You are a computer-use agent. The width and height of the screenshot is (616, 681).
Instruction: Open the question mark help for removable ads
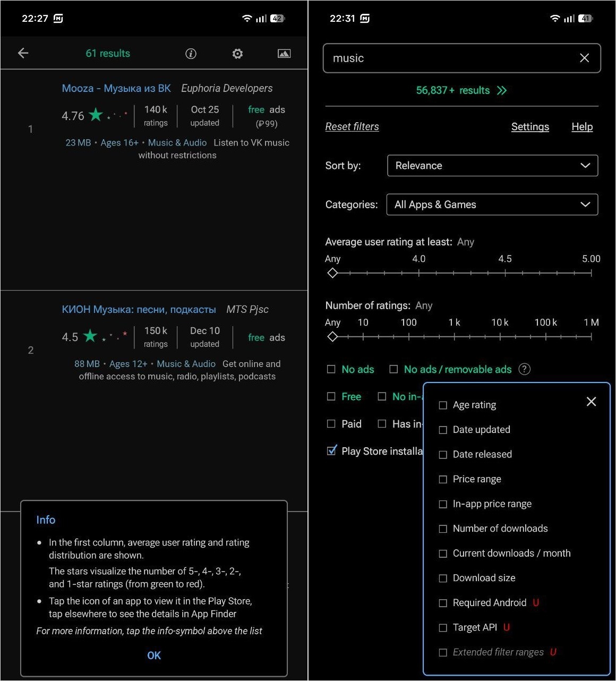click(524, 369)
